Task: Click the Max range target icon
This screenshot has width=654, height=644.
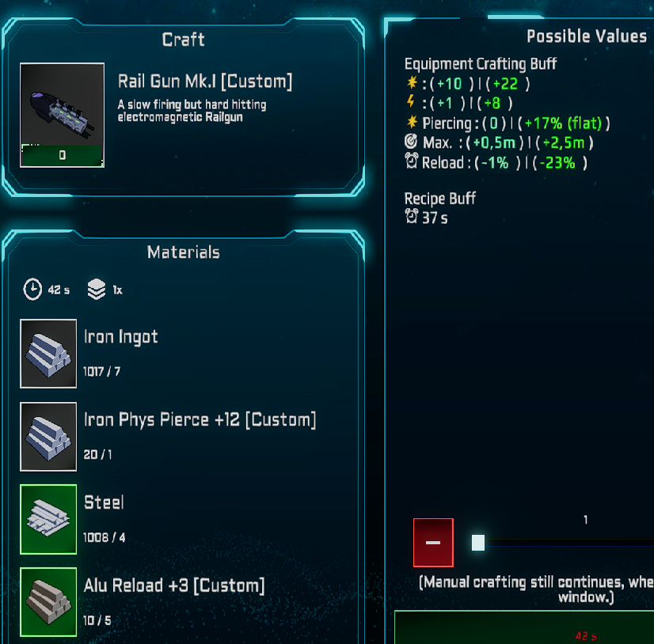Action: point(411,142)
